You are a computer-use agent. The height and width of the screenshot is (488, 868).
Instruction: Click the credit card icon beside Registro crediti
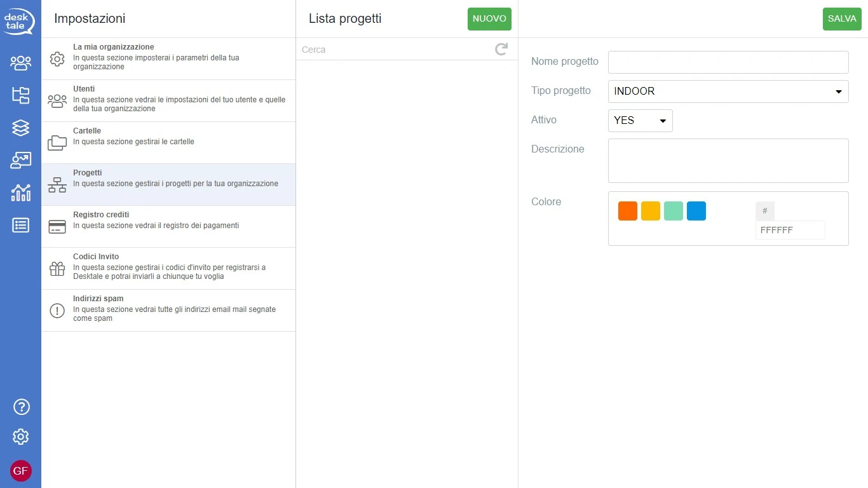pos(57,227)
